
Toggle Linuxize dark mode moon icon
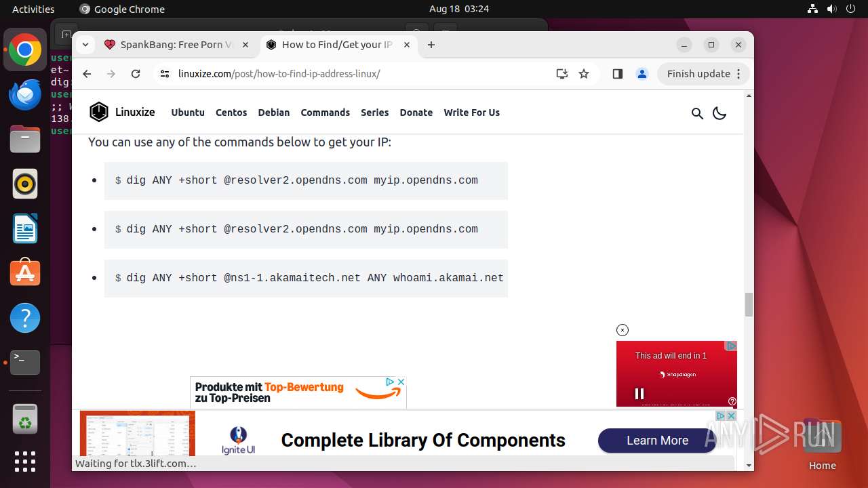tap(719, 113)
